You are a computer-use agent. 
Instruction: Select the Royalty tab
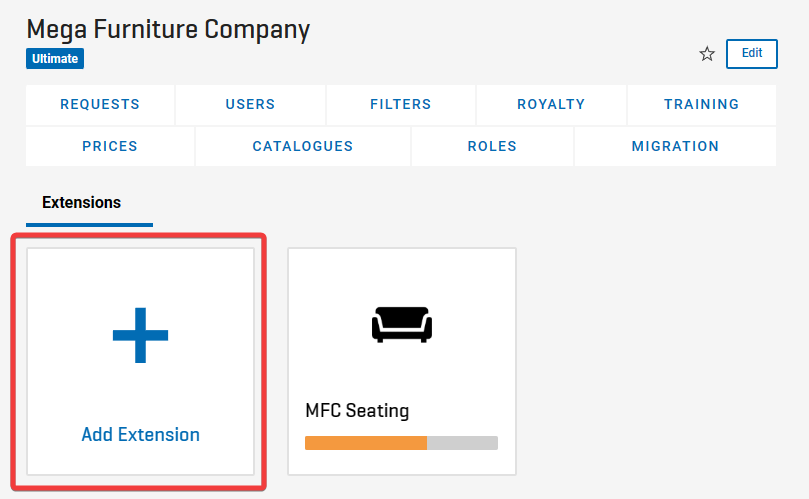point(551,104)
